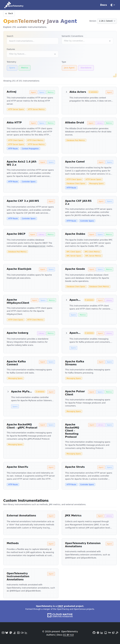Click Context Propagation tag on Akka HTTP
Viewport: 120px width, 644px height.
30,149
